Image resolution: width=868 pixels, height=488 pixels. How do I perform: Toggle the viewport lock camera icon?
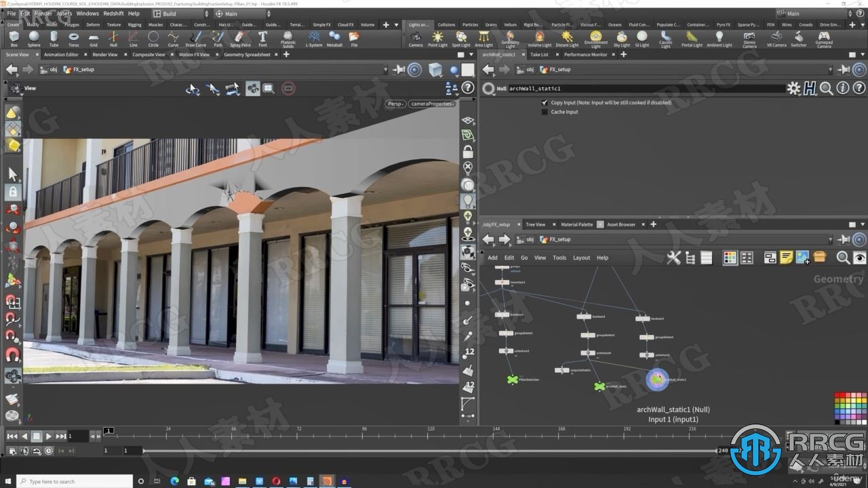468,151
